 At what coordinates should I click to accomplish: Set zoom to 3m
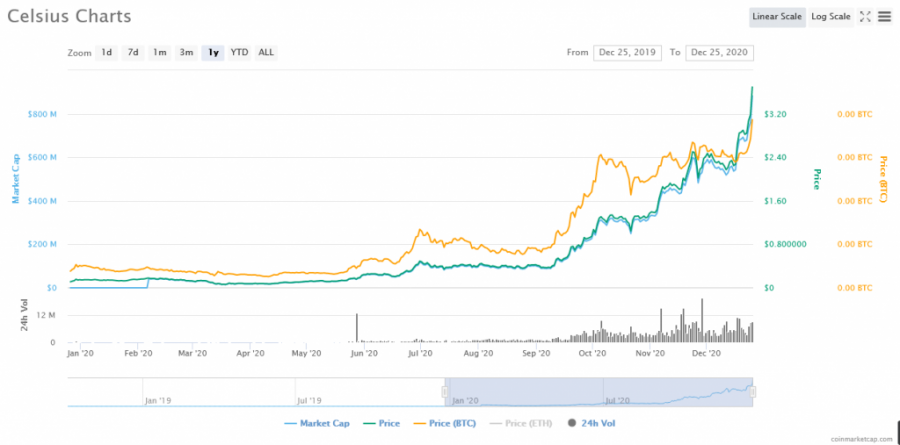(186, 53)
